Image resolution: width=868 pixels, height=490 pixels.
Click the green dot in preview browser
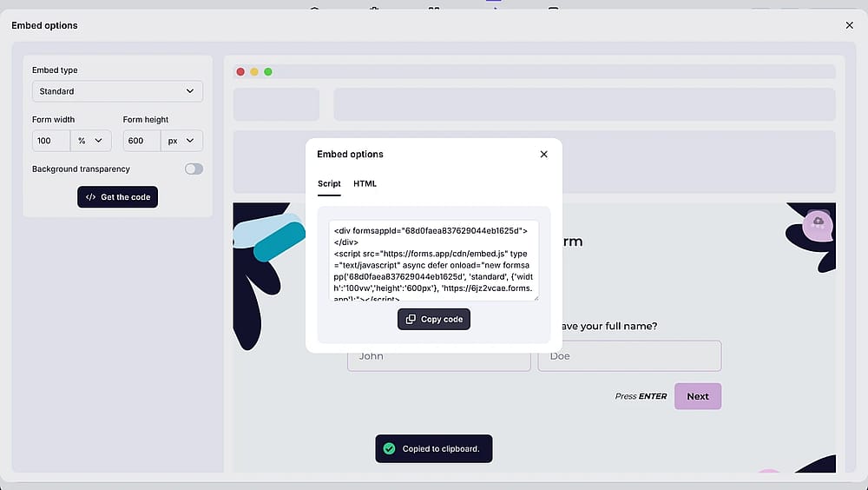268,71
